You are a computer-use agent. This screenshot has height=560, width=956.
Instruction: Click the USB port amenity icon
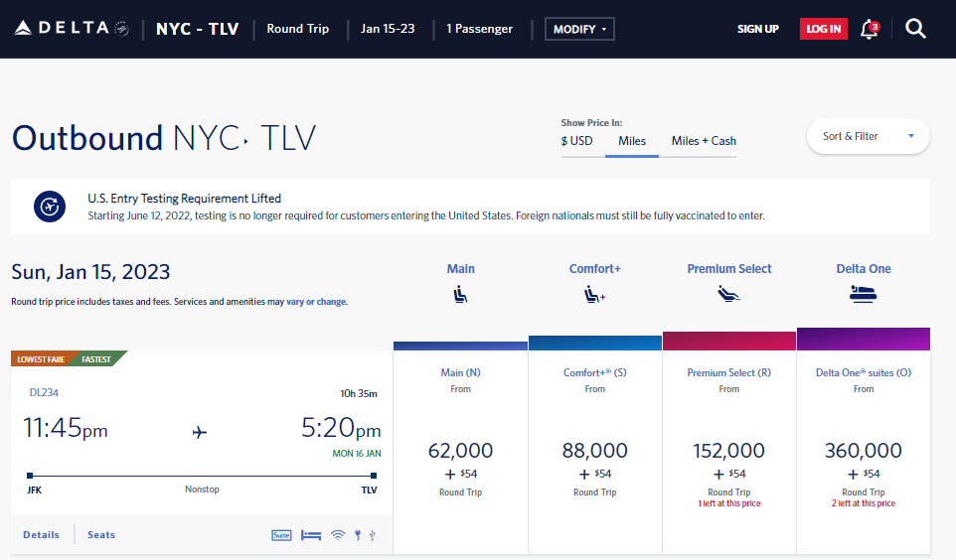(x=373, y=535)
